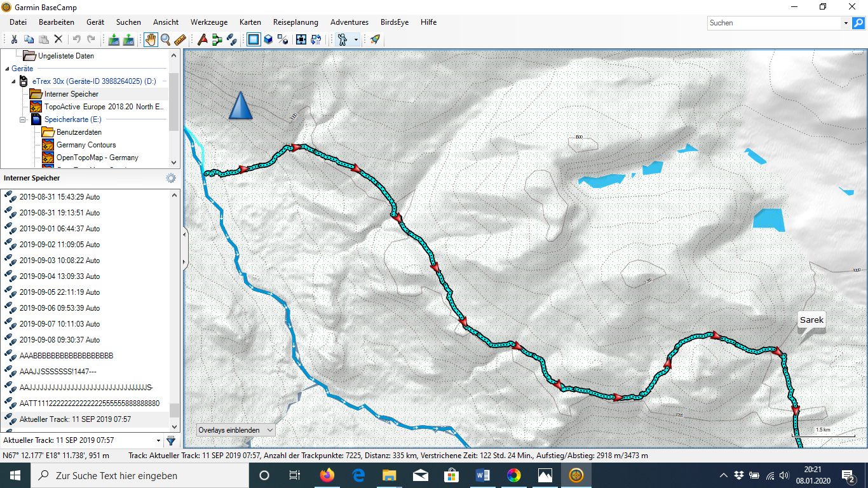Screen dimensions: 868x488
Task: Open the Datei menu
Action: point(18,22)
